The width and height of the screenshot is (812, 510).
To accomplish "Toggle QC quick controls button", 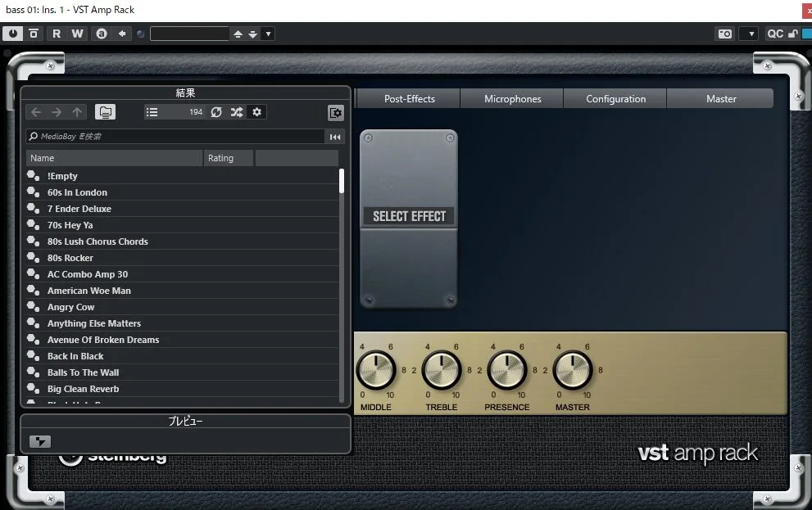I will [x=774, y=34].
